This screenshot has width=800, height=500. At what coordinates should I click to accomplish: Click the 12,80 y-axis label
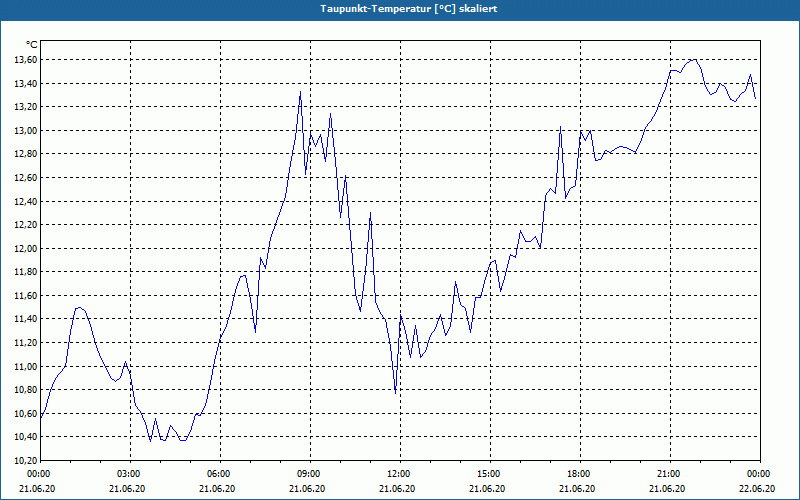(x=26, y=154)
